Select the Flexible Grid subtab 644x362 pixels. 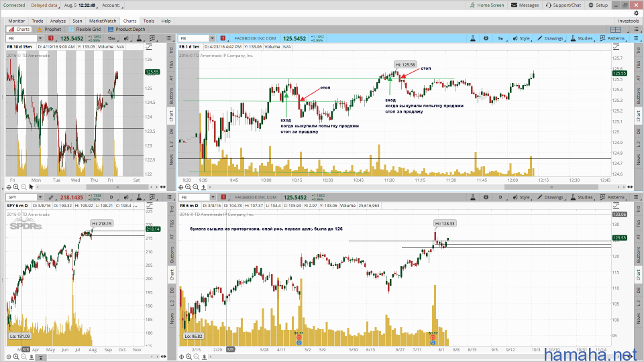click(85, 29)
